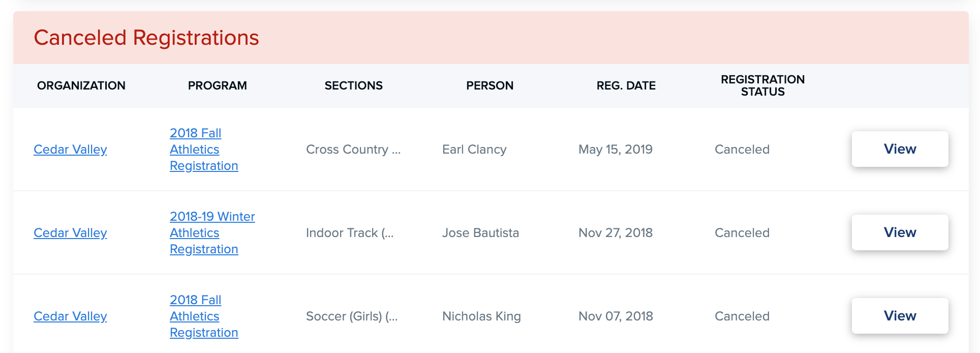The image size is (980, 353).
Task: Open View for Nicholas King's registration
Action: [x=900, y=316]
